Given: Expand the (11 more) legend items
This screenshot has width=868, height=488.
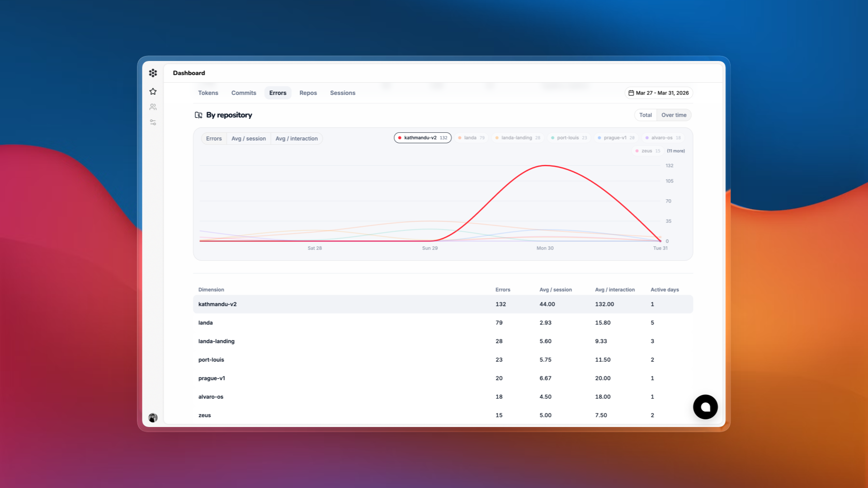Looking at the screenshot, I should pos(675,151).
